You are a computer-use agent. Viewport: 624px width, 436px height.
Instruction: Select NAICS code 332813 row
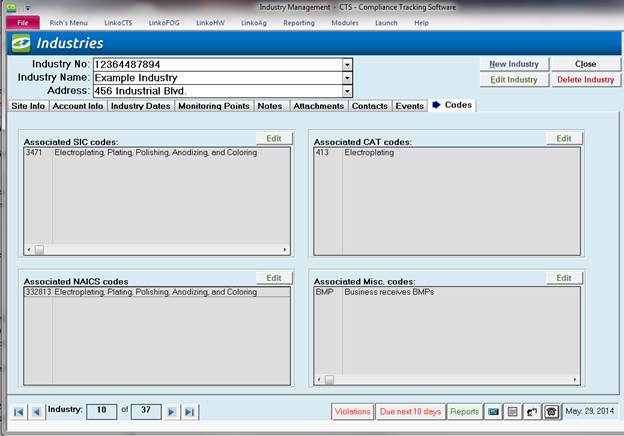click(x=150, y=293)
